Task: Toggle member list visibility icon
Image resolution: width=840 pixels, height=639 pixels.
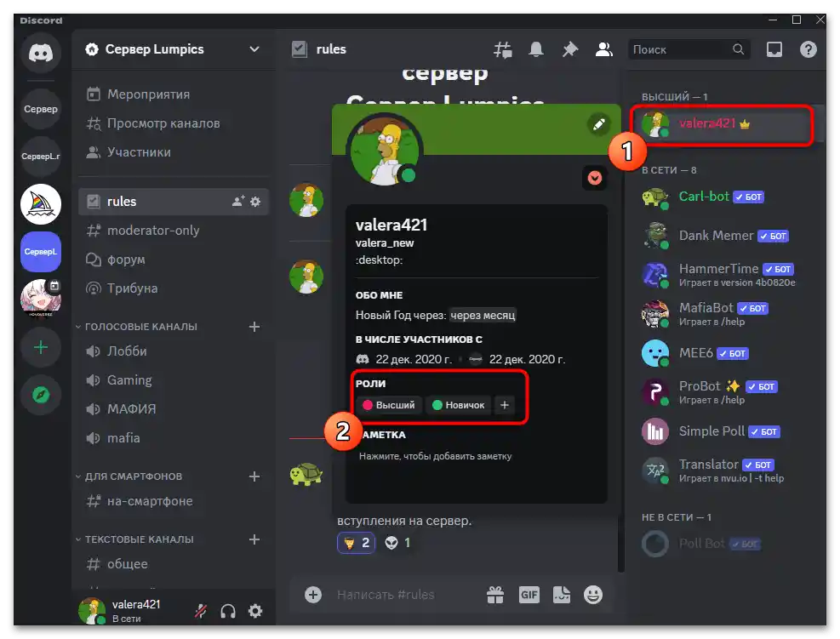Action: pyautogui.click(x=603, y=49)
